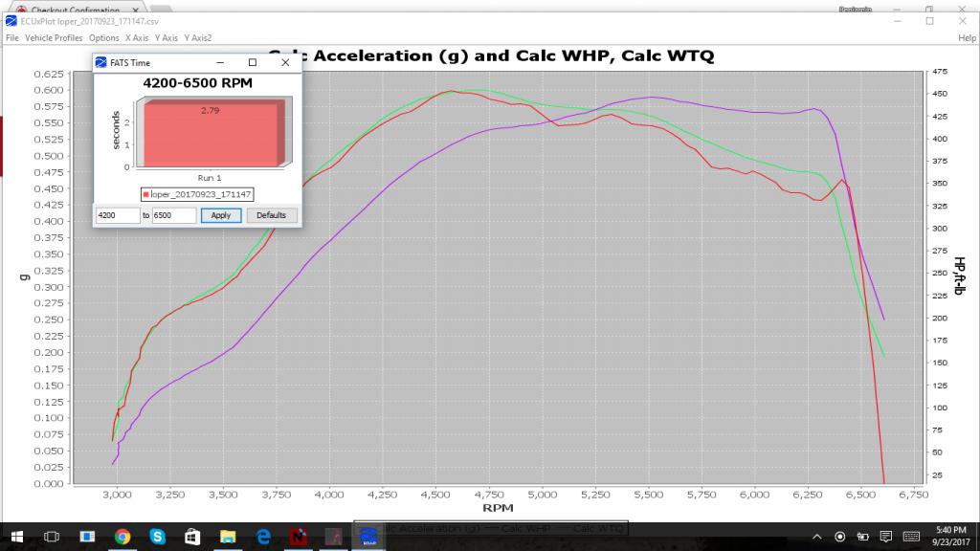Expand the Options menu
Viewport: 980px width, 551px height.
tap(103, 38)
